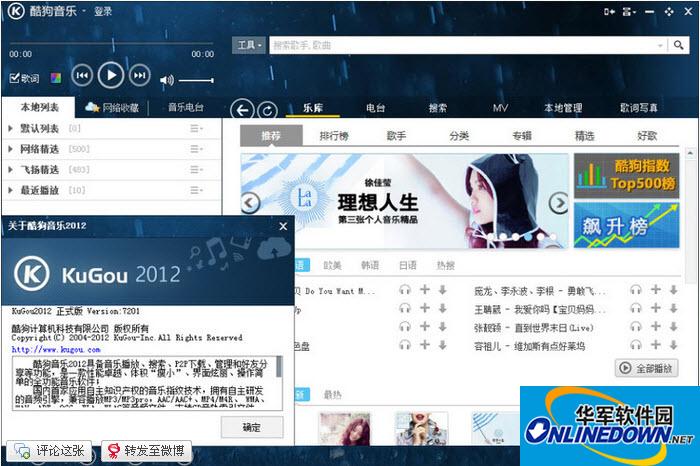Open the 工具 tools dropdown

click(249, 45)
